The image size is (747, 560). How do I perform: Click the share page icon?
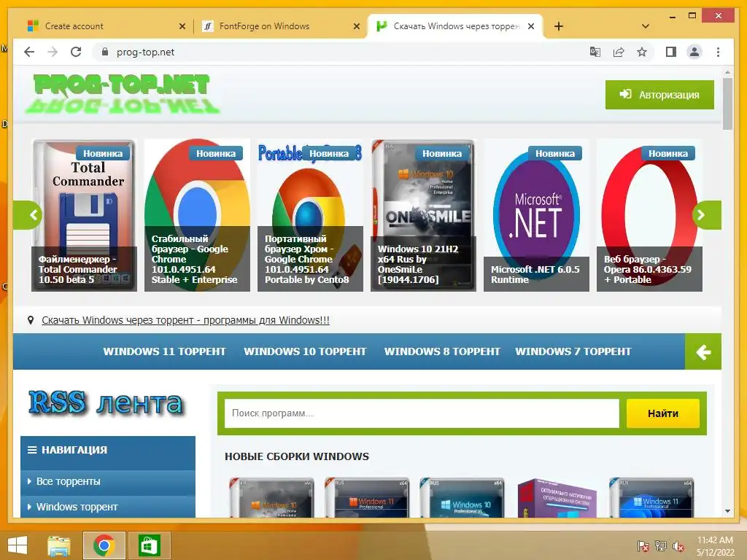[619, 52]
